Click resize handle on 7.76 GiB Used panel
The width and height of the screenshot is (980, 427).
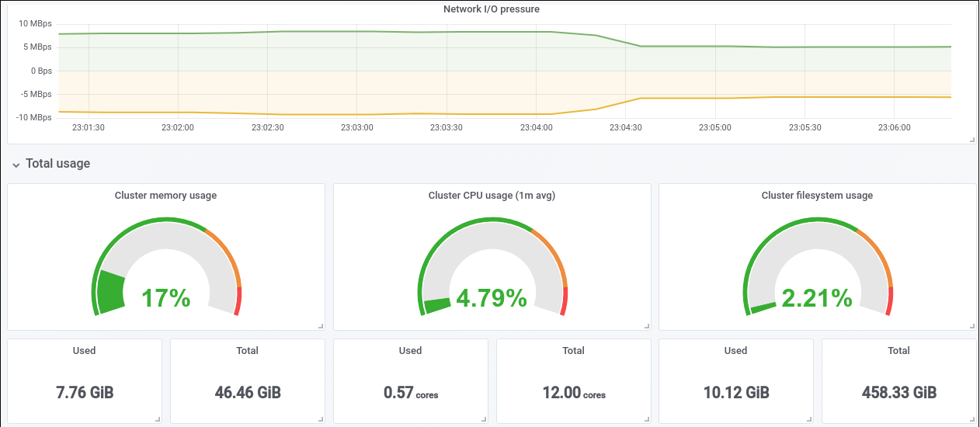(158, 419)
